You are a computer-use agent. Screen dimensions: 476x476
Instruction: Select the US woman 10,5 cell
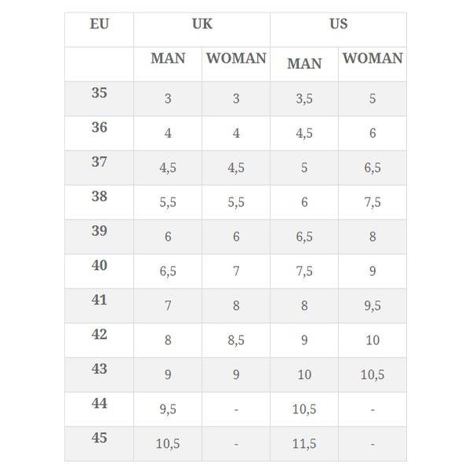click(x=372, y=375)
